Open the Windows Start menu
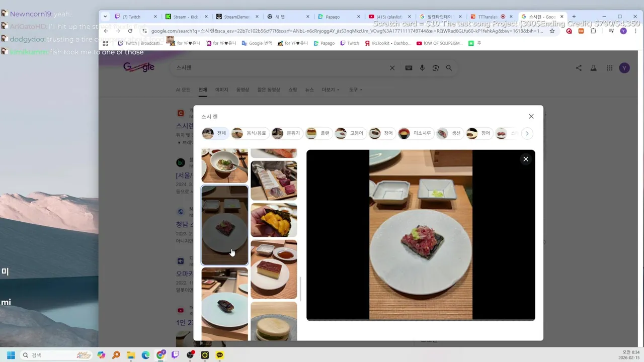Viewport: 644px width, 362px height. point(11,355)
